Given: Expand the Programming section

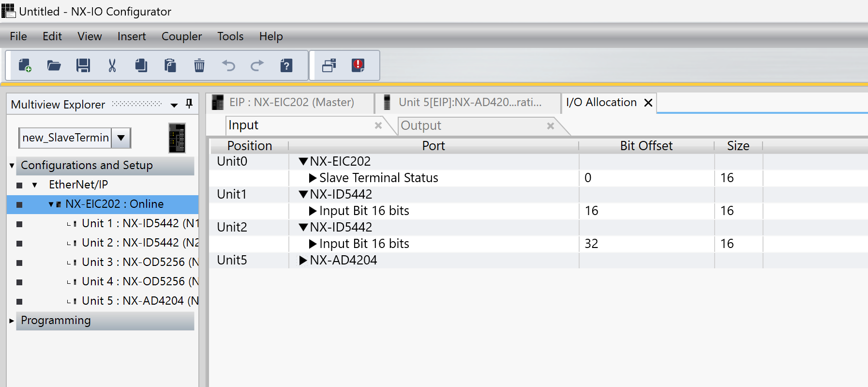Looking at the screenshot, I should [x=12, y=321].
